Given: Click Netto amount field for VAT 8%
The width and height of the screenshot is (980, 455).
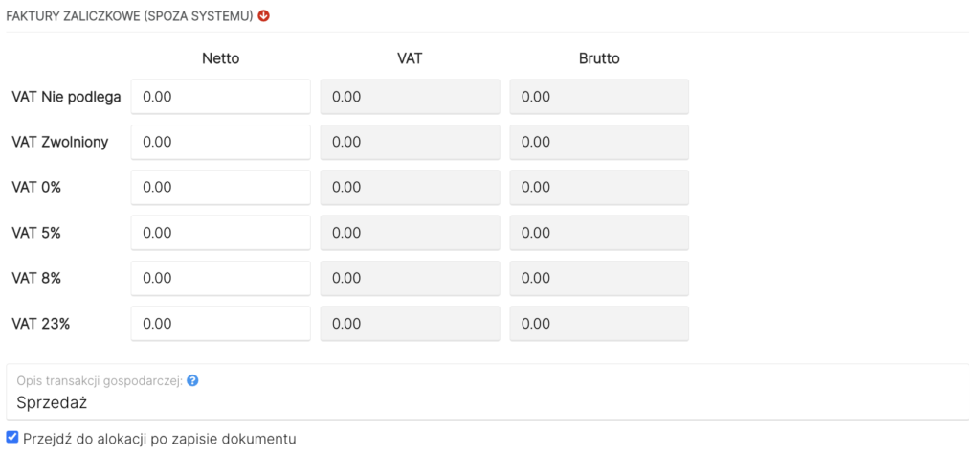Looking at the screenshot, I should pos(220,279).
